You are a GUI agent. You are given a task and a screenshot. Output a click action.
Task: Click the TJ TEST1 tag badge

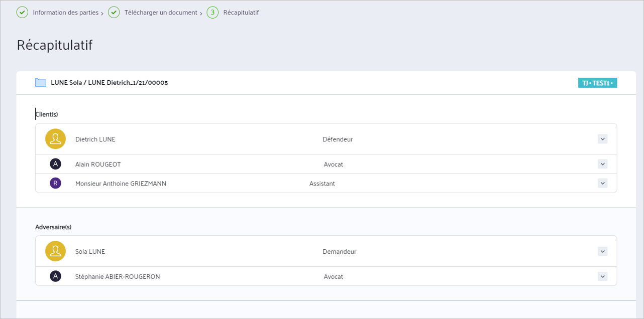[597, 83]
